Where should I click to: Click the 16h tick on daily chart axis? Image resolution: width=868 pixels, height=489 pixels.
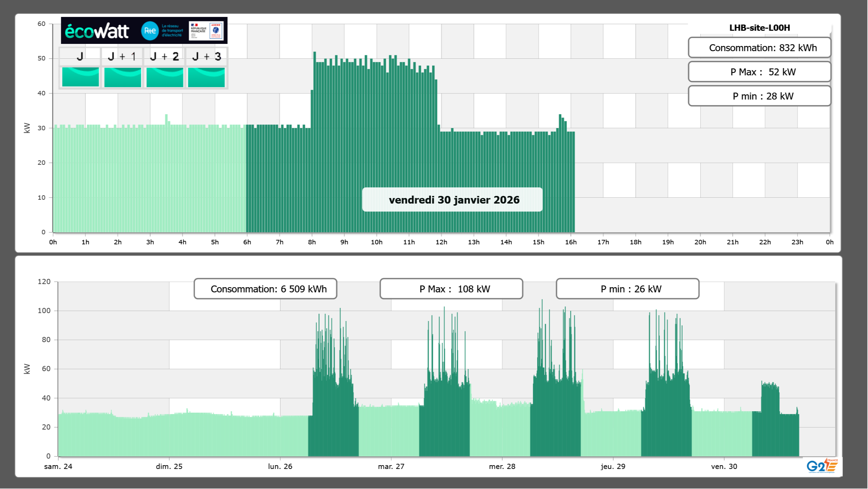click(x=571, y=242)
